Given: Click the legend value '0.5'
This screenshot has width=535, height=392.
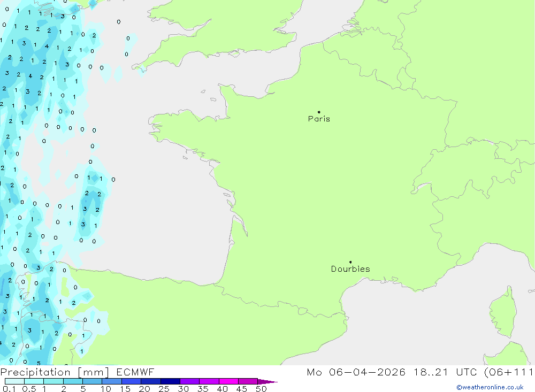Looking at the screenshot, I should [x=29, y=389].
